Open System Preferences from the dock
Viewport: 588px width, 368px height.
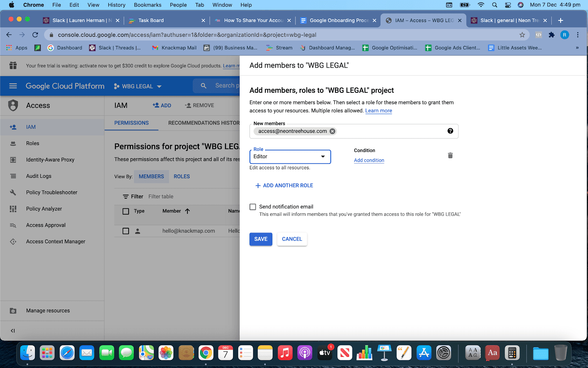click(x=444, y=353)
